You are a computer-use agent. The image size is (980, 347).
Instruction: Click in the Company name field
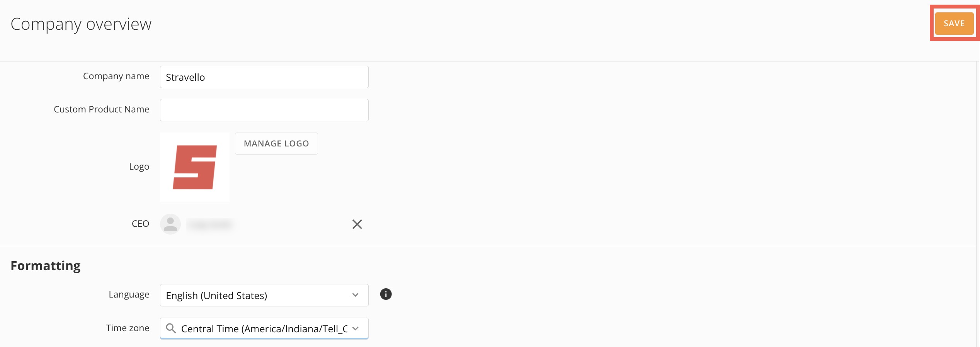[x=264, y=77]
